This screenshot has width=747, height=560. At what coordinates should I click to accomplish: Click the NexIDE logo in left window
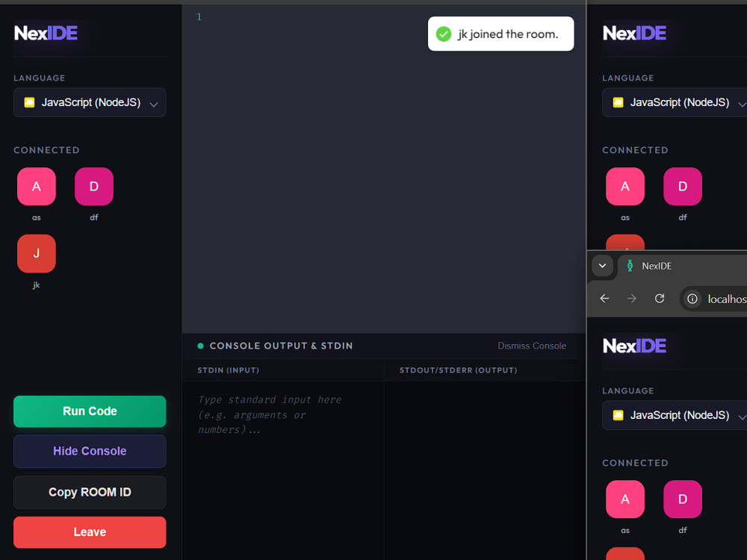(x=46, y=33)
